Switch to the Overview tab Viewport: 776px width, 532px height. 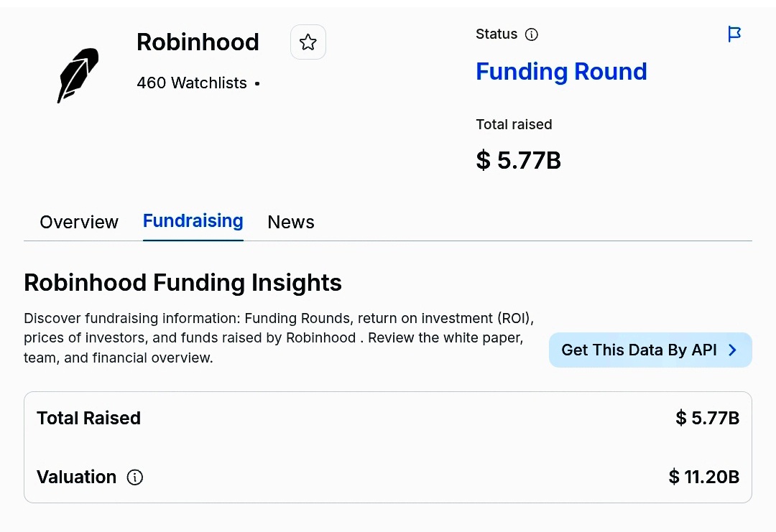coord(79,223)
